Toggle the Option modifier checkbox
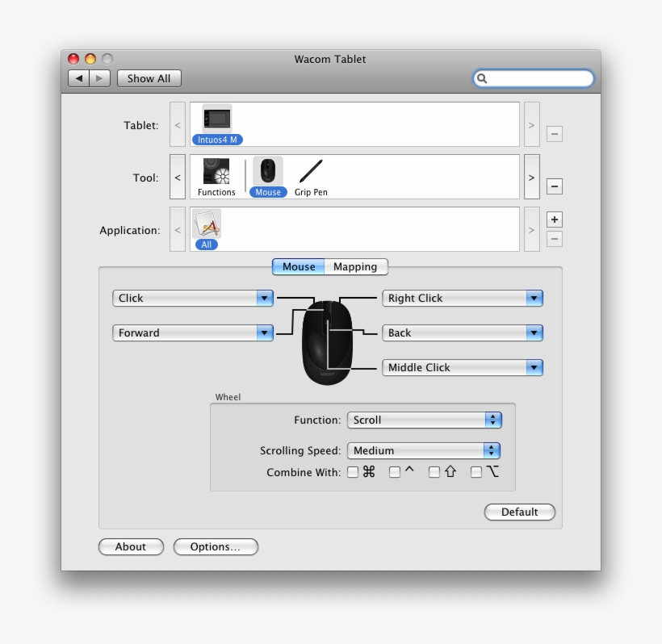Image resolution: width=662 pixels, height=644 pixels. 476,472
